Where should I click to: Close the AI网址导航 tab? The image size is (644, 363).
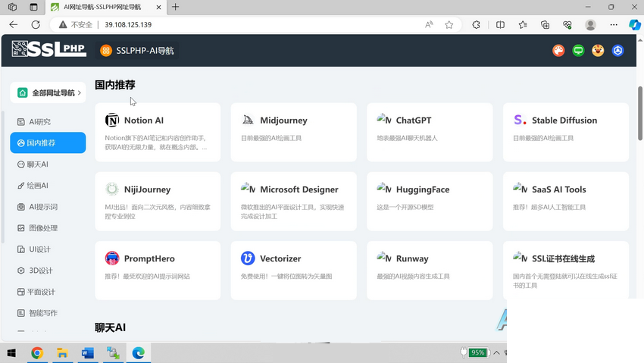point(158,7)
